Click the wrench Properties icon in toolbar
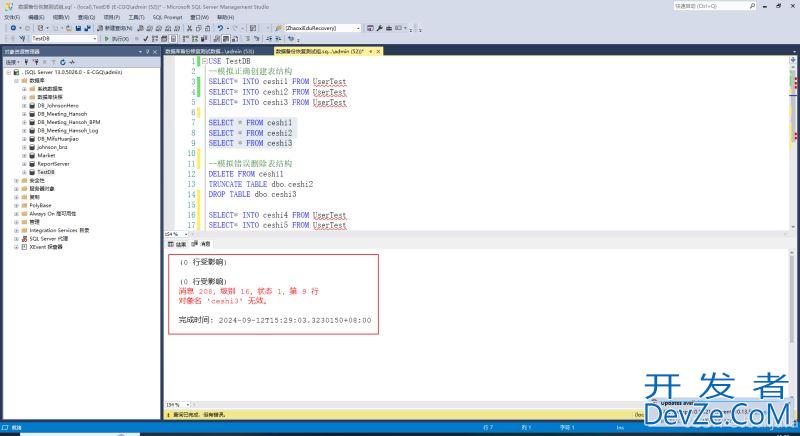Viewport: 800px width, 436px height. tap(380, 28)
